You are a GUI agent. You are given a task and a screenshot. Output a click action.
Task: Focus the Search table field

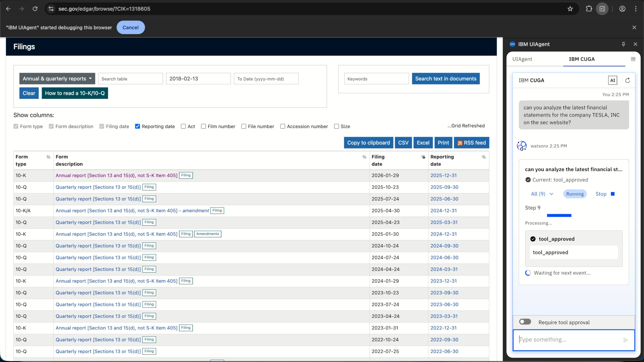(x=130, y=79)
